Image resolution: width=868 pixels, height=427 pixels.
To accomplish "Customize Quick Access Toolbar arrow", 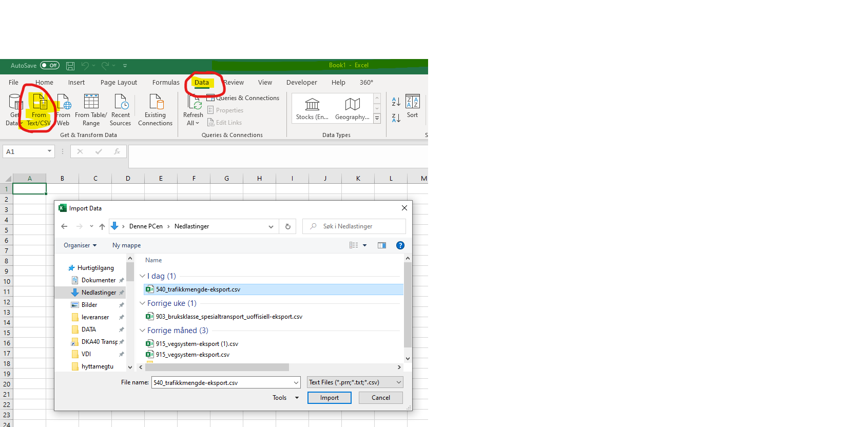I will (x=125, y=66).
